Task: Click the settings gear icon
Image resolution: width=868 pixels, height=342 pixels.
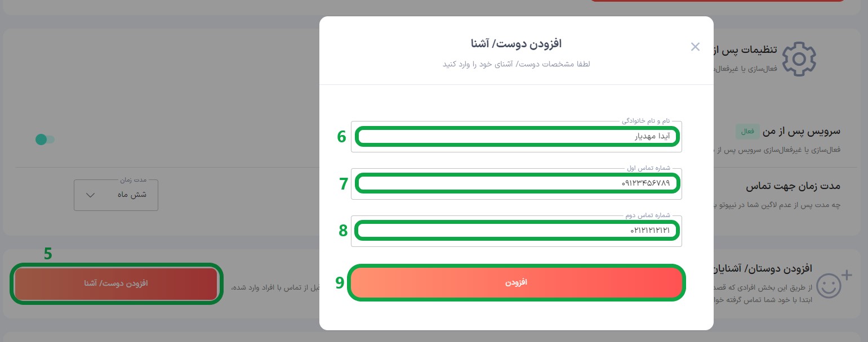Action: click(799, 58)
